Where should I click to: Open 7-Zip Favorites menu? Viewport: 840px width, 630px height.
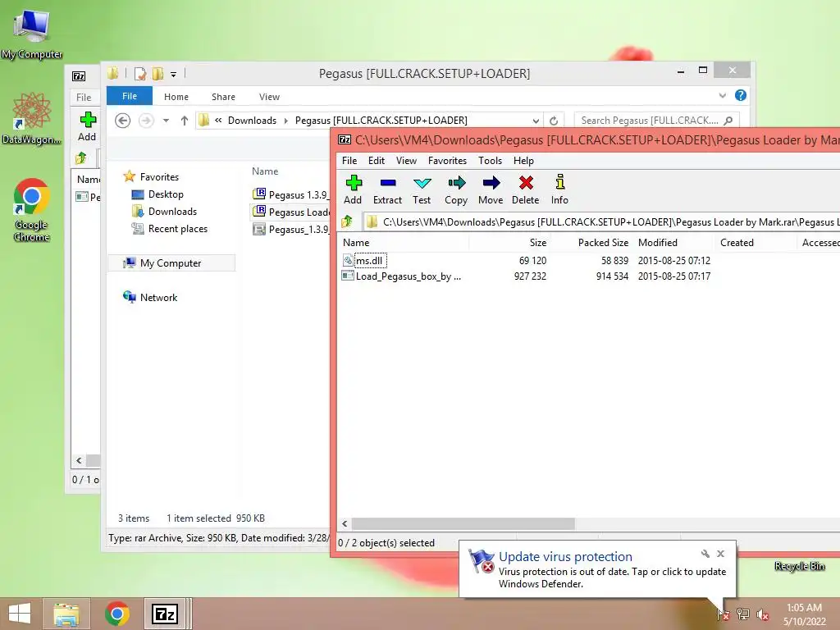[447, 161]
